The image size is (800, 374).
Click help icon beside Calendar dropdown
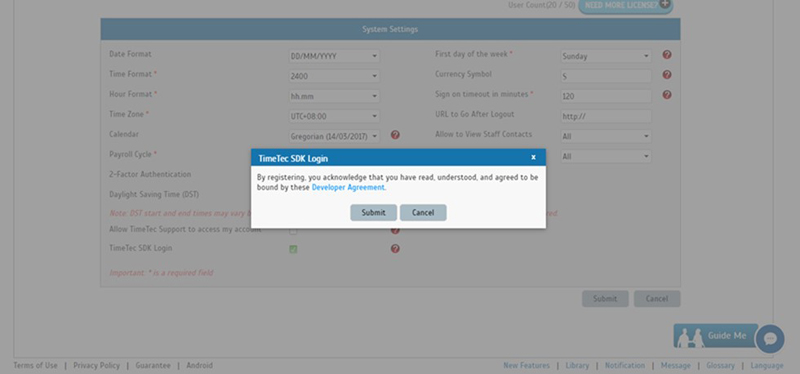coord(395,135)
